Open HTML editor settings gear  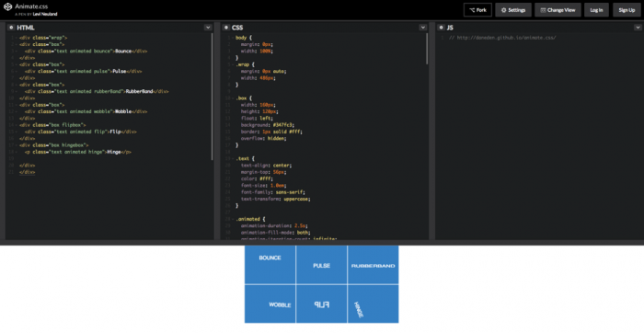coord(11,28)
